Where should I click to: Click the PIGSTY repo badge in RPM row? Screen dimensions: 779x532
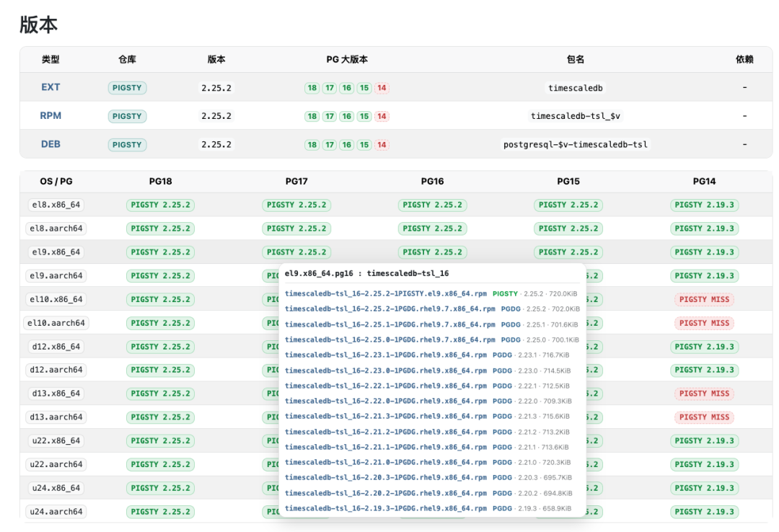point(127,116)
